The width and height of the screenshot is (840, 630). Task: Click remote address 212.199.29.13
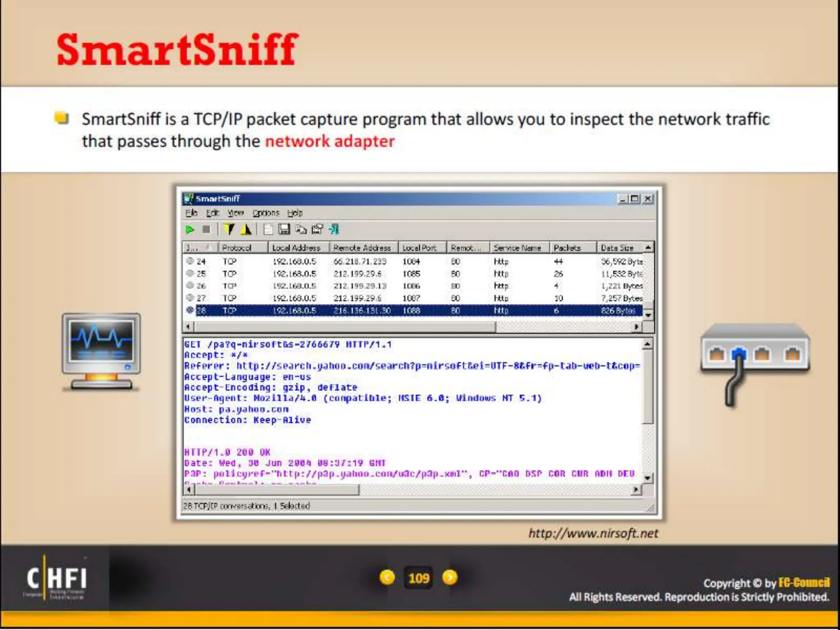360,286
